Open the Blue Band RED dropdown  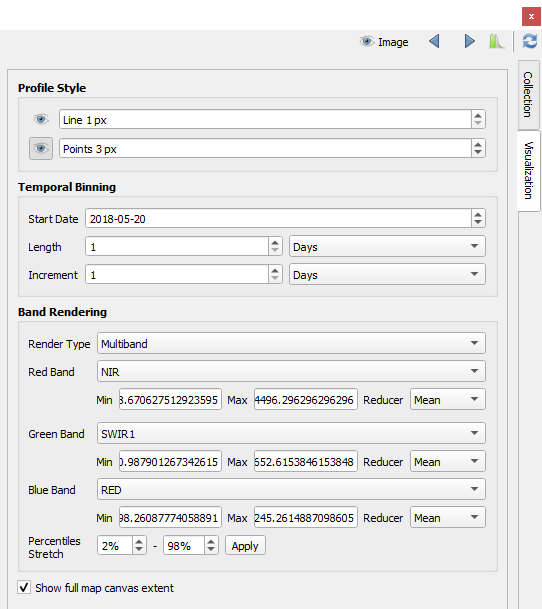[291, 489]
